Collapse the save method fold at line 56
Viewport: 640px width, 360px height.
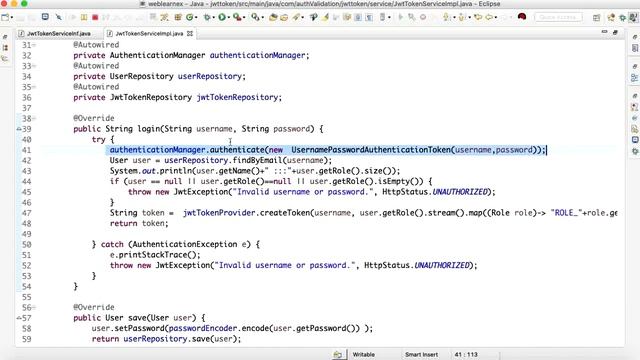click(x=34, y=307)
